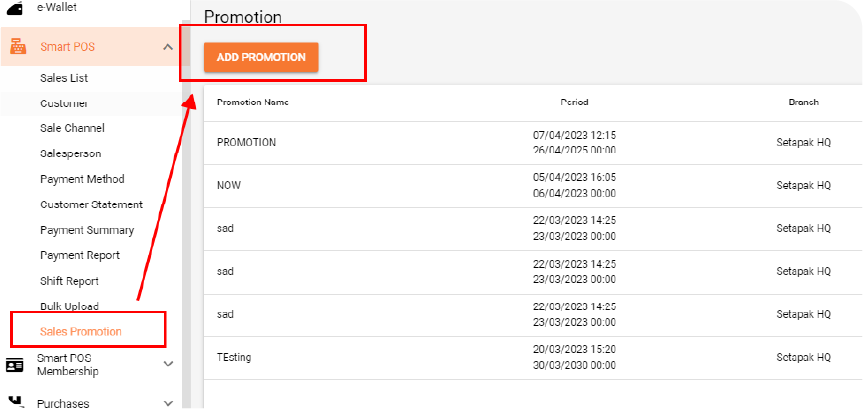863x409 pixels.
Task: Open Sales List in sidebar
Action: [x=64, y=78]
